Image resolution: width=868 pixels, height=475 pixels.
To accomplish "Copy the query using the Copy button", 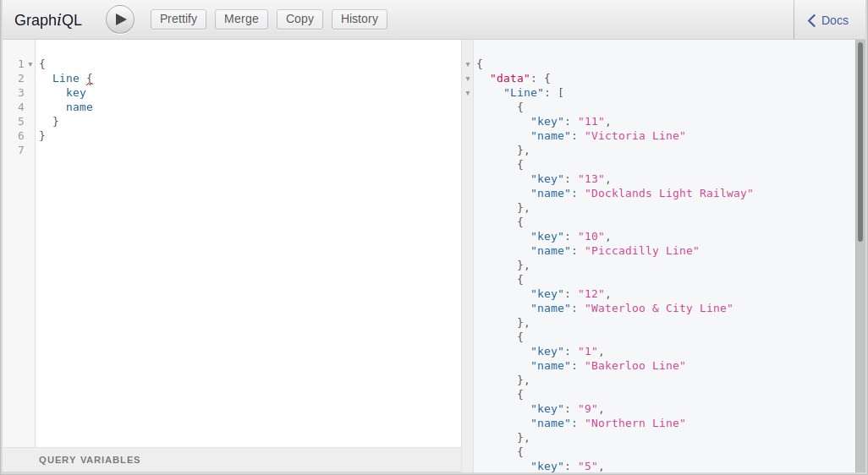I will point(299,19).
